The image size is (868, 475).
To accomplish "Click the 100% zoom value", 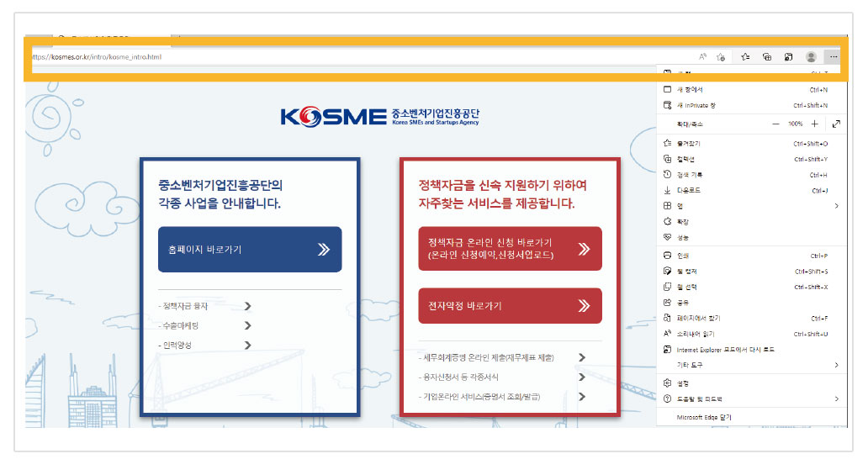I will (796, 124).
